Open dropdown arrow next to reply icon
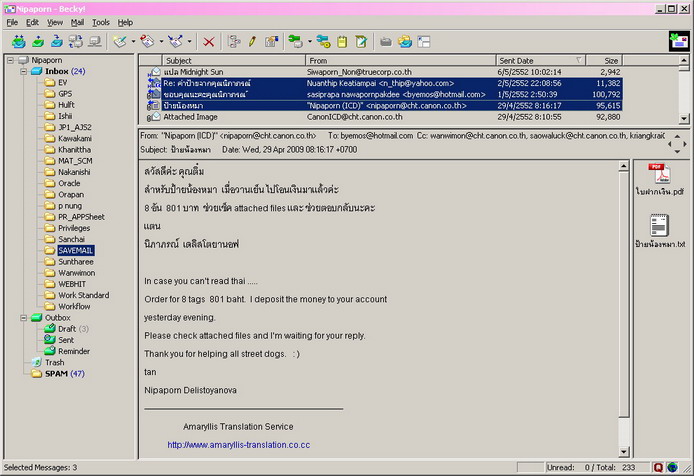The height and width of the screenshot is (476, 694). pos(161,42)
